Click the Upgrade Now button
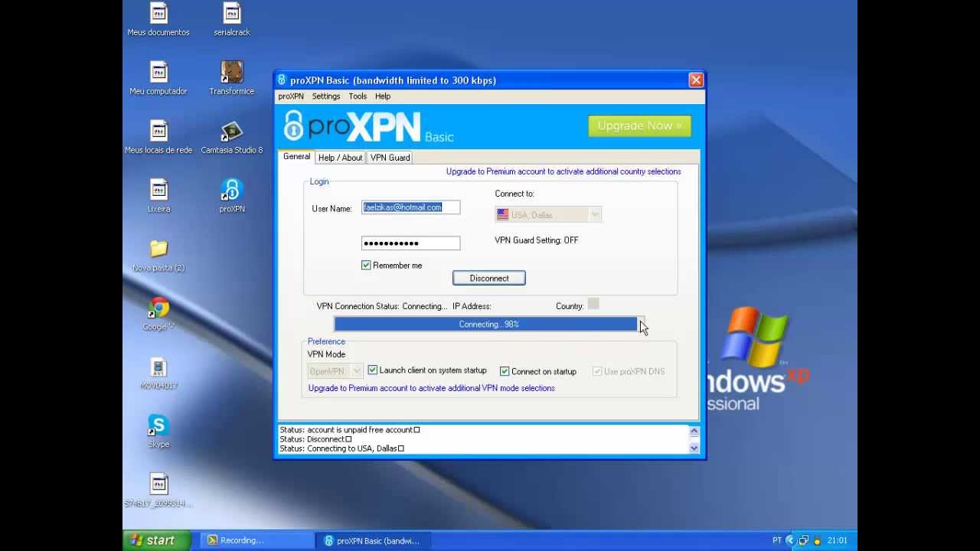 coord(639,126)
